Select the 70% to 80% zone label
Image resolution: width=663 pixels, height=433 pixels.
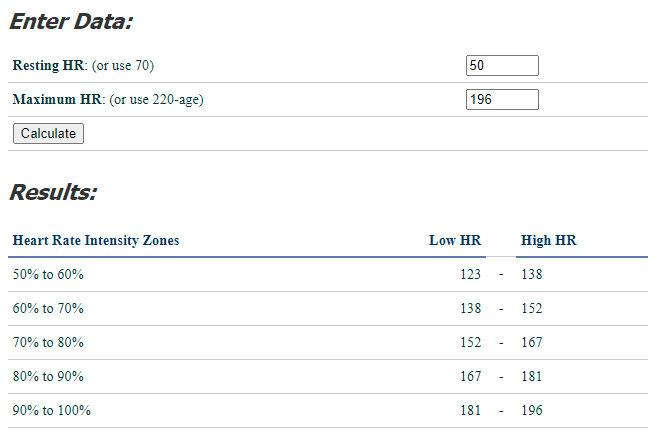coord(47,342)
